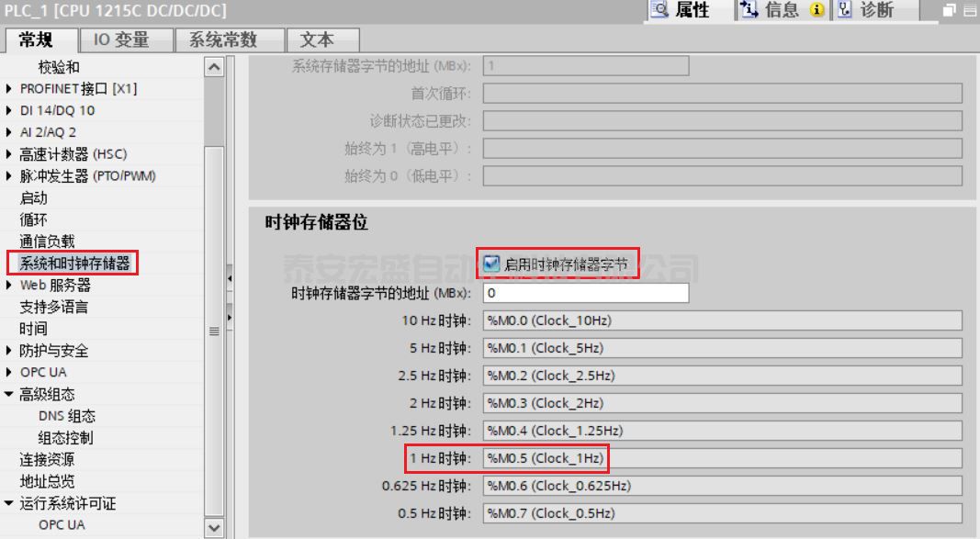Click the tree's vertical scrollbar thumb
The image size is (980, 539).
(214, 331)
